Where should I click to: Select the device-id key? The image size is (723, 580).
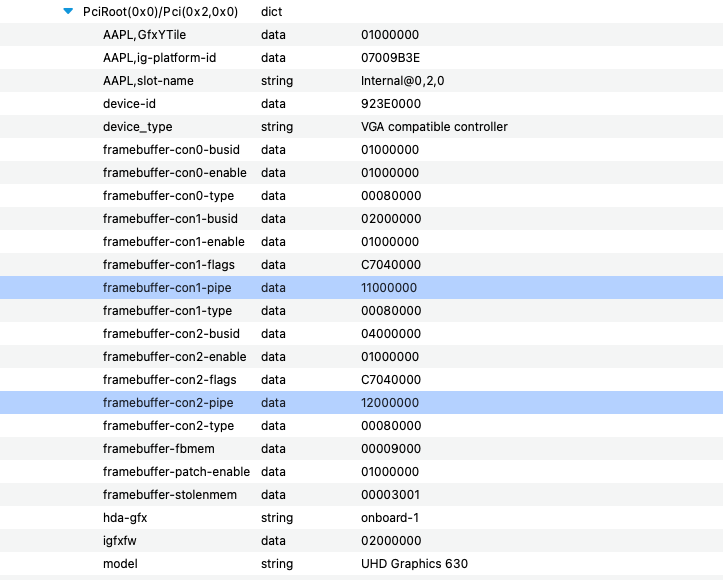(129, 104)
